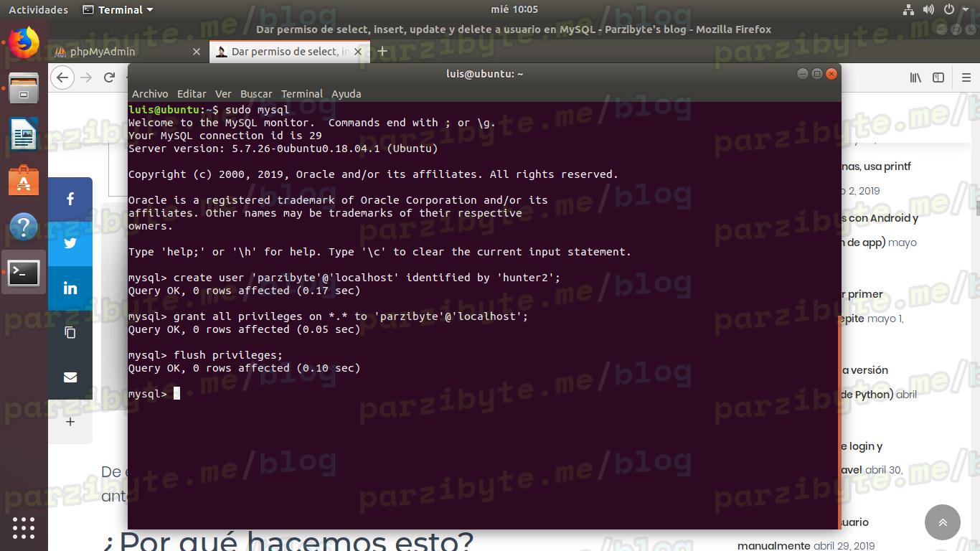
Task: Open Firefox from the Ubuntu dock
Action: 24,42
